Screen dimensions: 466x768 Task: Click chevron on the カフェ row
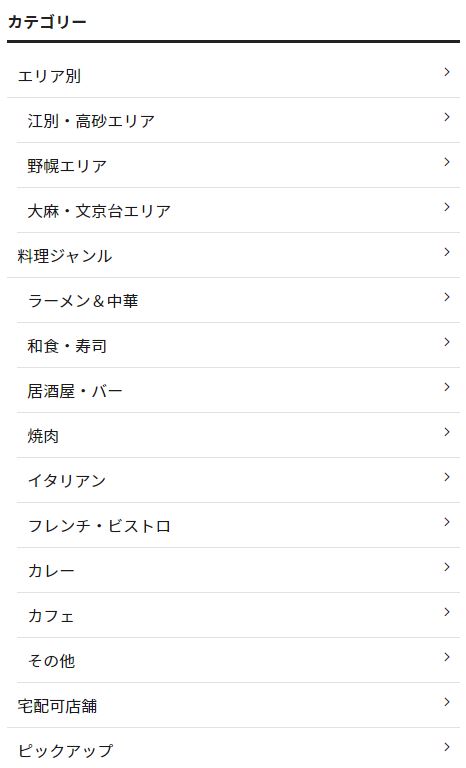pyautogui.click(x=446, y=612)
